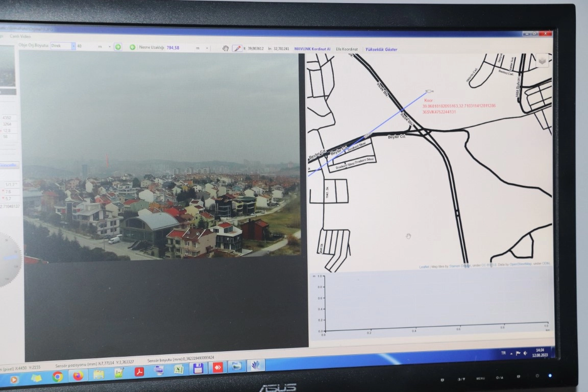Image resolution: width=588 pixels, height=392 pixels.
Task: Click the green back arrow before Nesne Uzaklığı
Action: tap(132, 47)
